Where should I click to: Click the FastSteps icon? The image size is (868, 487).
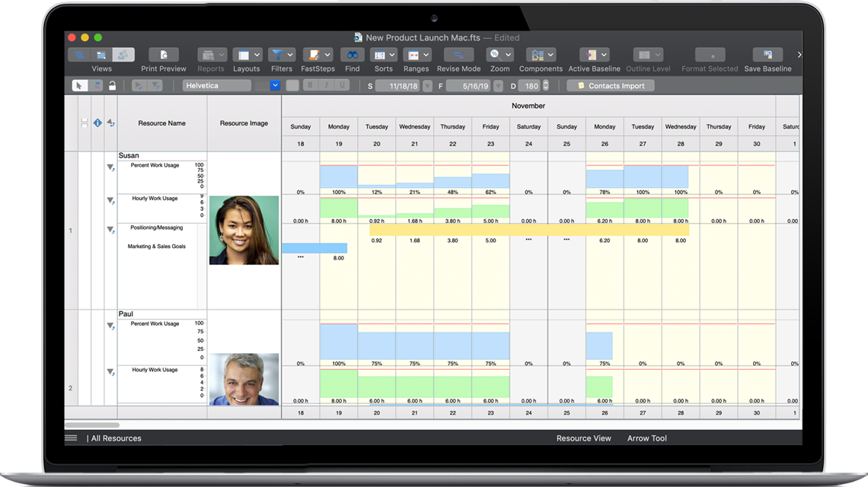point(313,55)
